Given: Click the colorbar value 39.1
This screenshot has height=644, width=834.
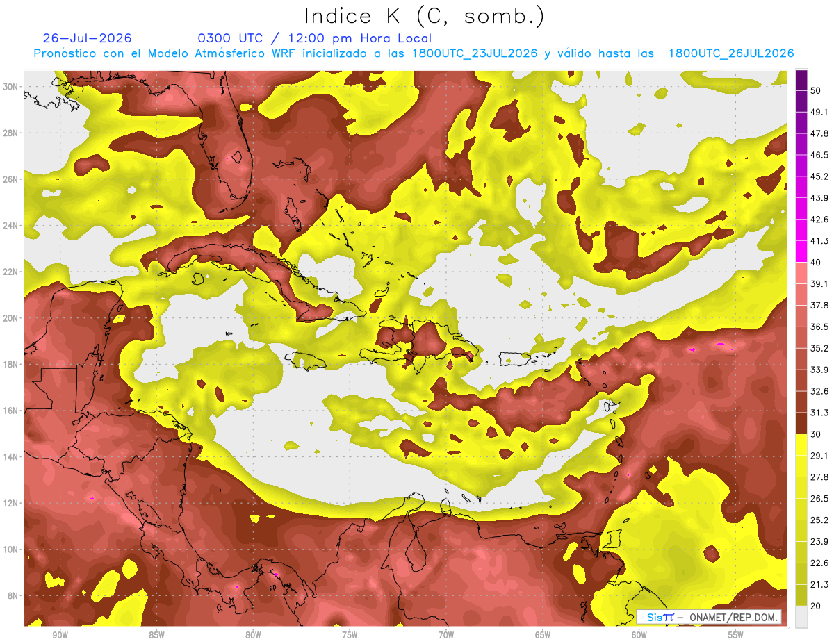Looking at the screenshot, I should [x=819, y=283].
